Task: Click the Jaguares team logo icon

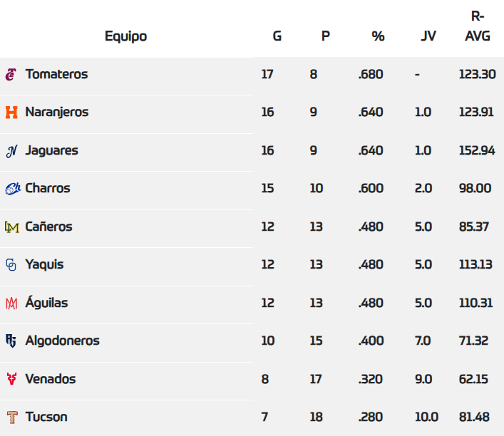Action: (x=11, y=151)
